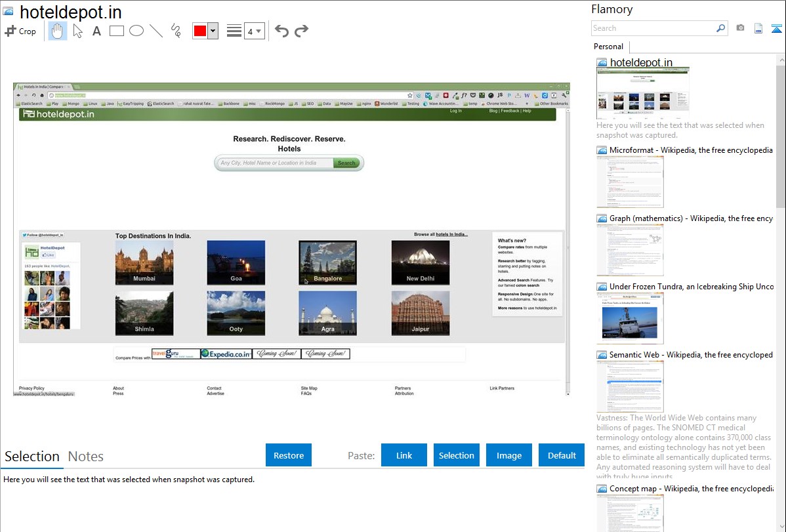Click the Jaipur destination image in snapshot
786x532 pixels.
click(x=421, y=313)
